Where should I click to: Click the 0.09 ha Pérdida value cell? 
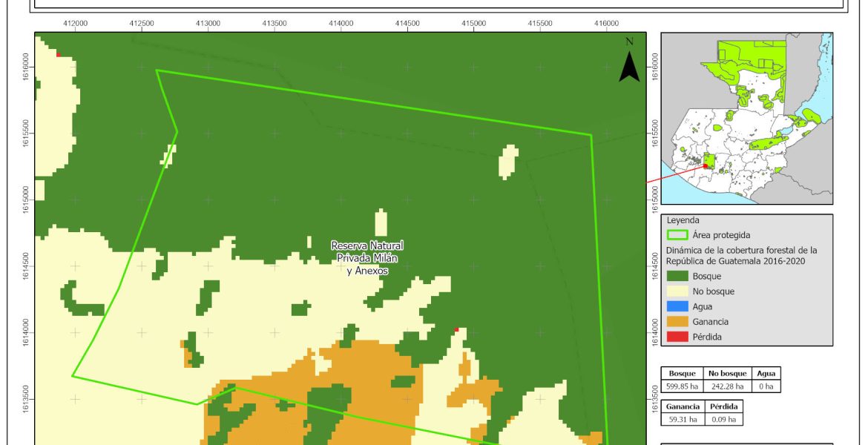coord(723,419)
